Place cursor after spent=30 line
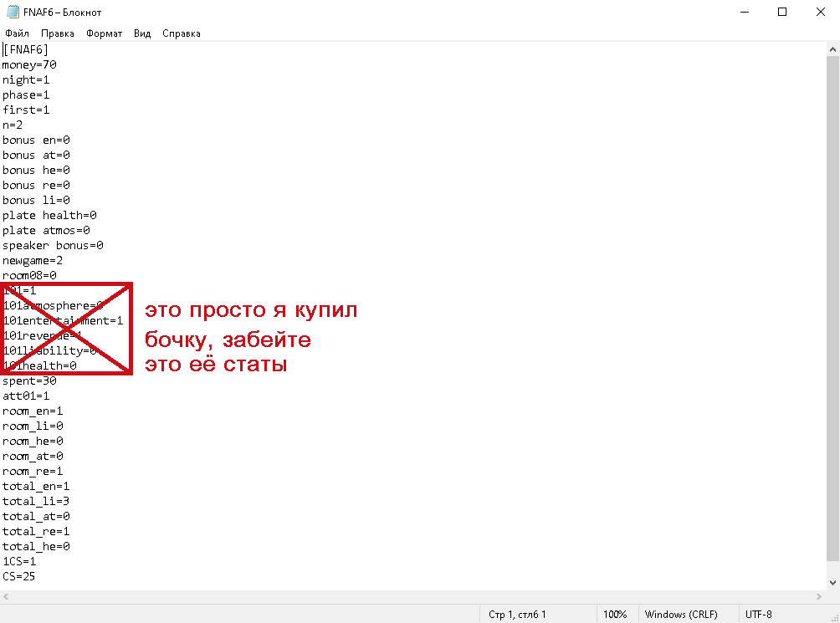Viewport: 840px width, 623px height. [57, 381]
